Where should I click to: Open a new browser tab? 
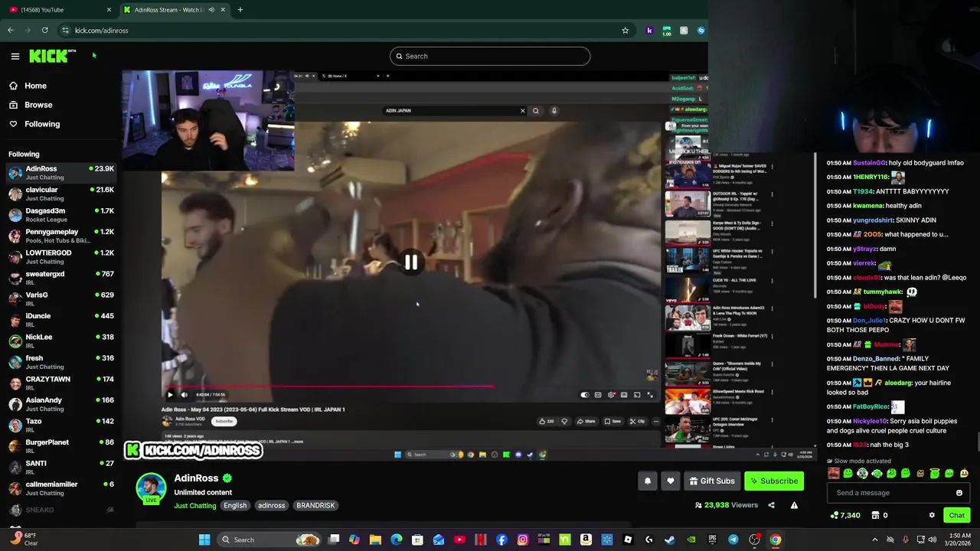pos(240,9)
